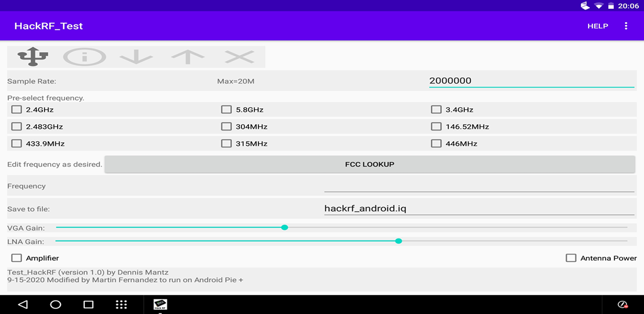The width and height of the screenshot is (644, 314).
Task: Focus the empty Frequency input field
Action: tap(479, 186)
